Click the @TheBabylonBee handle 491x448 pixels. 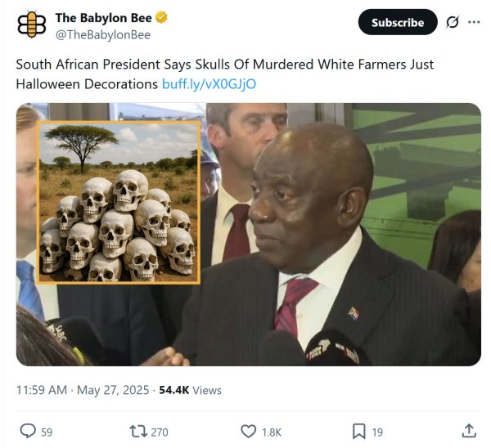[x=102, y=34]
